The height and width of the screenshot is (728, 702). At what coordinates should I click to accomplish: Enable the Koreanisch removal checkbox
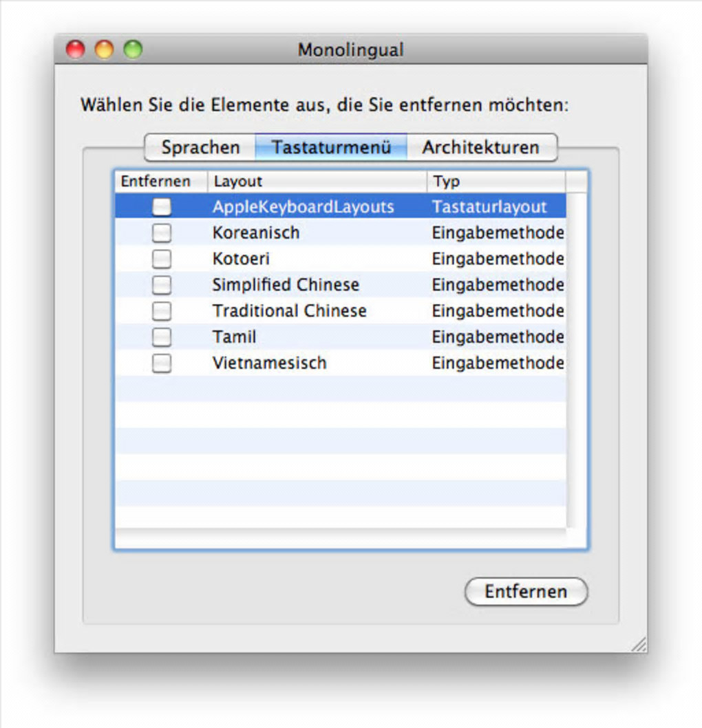(x=162, y=233)
